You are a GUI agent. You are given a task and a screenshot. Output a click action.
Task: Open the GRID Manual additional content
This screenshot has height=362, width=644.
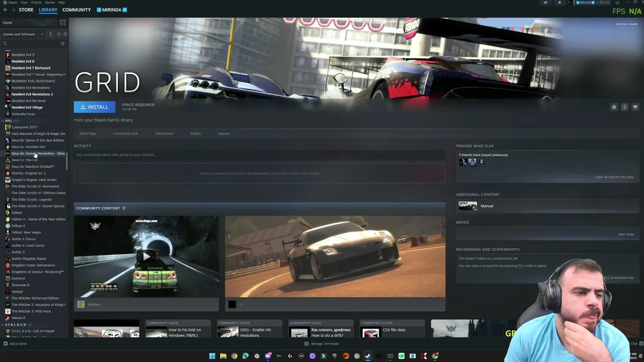tap(547, 206)
